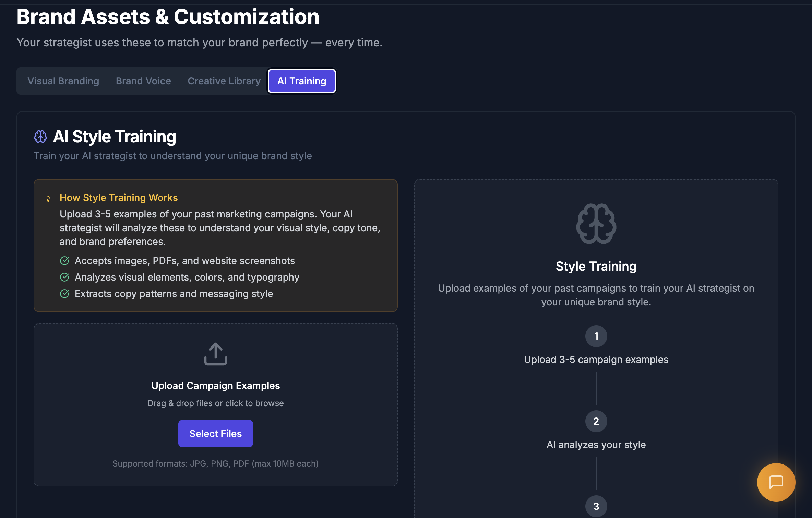Click the upload arrow icon
Screen dimensions: 812x518
(215, 354)
